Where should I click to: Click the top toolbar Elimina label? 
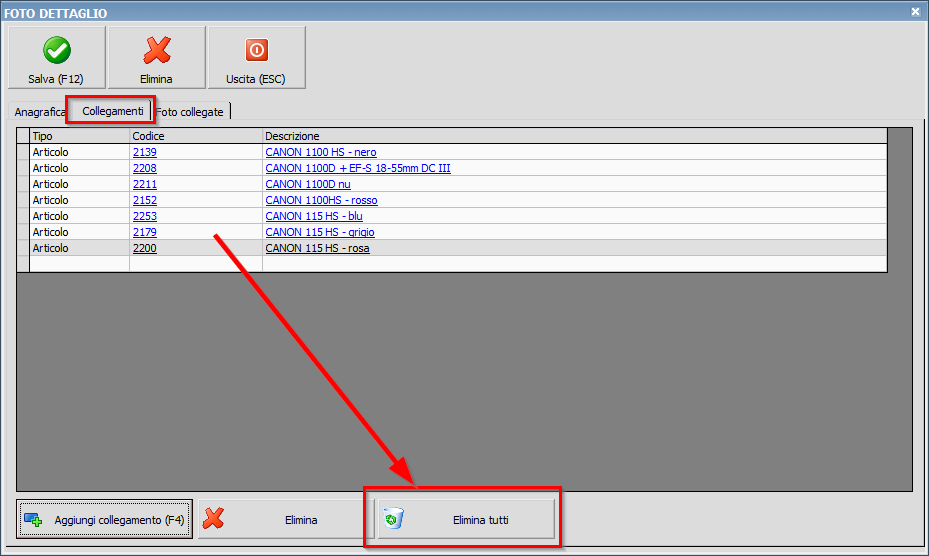click(156, 79)
